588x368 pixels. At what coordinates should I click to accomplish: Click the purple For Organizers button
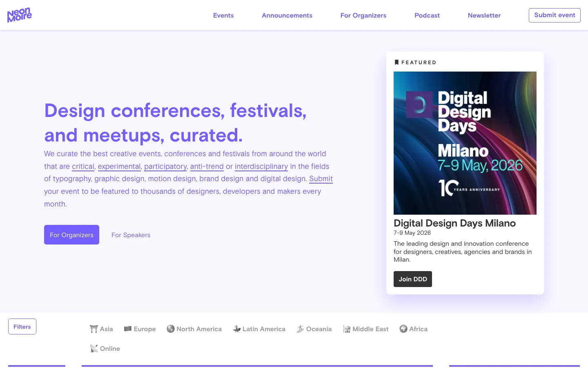pos(71,235)
